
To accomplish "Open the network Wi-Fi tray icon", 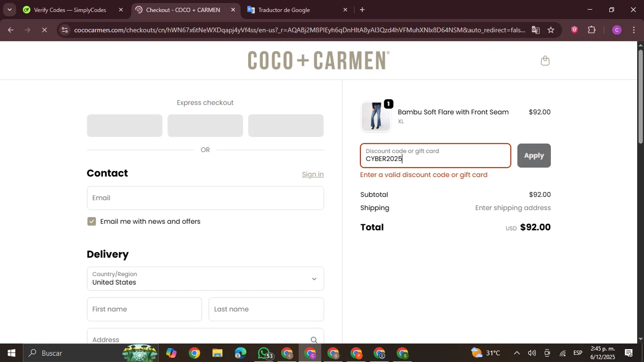I will 563,353.
